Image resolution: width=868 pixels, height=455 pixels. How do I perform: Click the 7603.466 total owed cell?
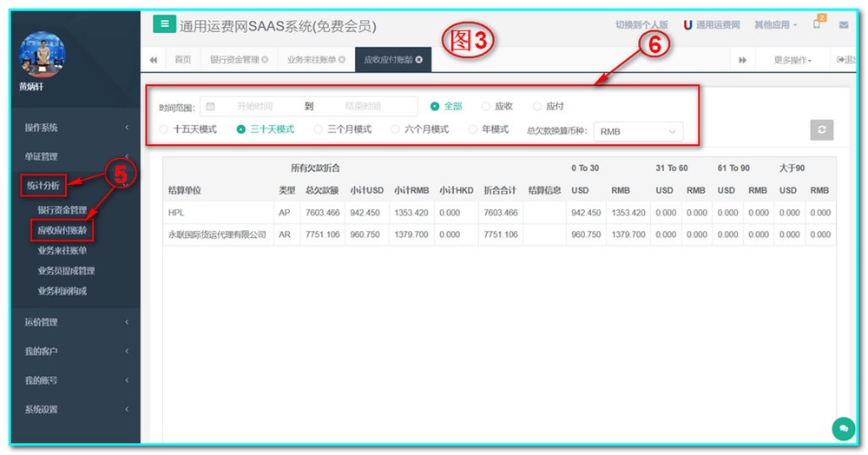[322, 213]
